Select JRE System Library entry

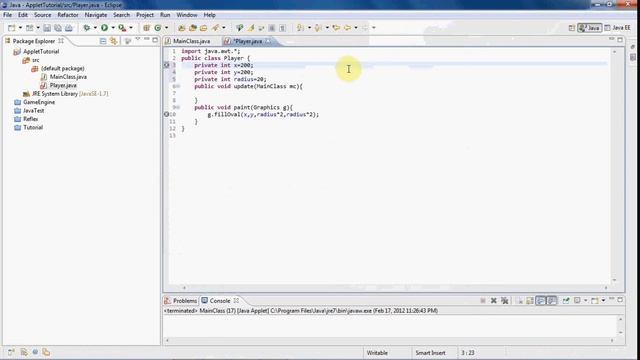[x=70, y=94]
